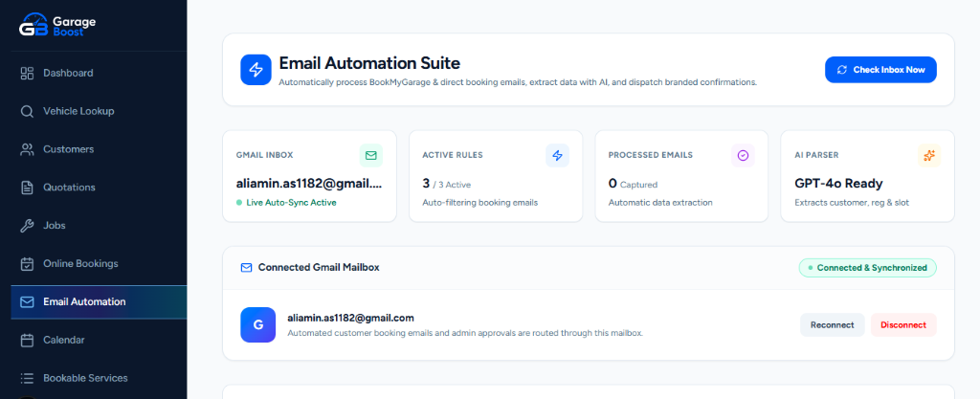This screenshot has width=980, height=399.
Task: Click the Gmail Inbox card
Action: tap(309, 176)
